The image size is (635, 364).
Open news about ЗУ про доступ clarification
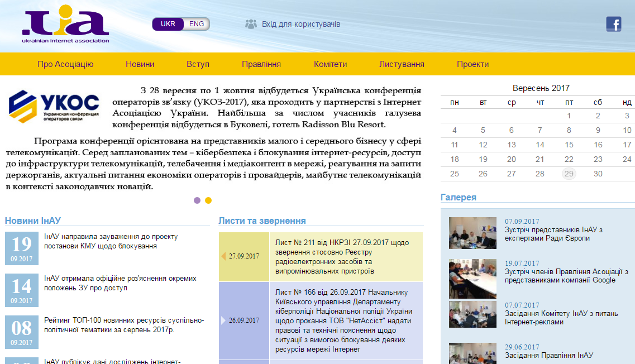tap(120, 283)
